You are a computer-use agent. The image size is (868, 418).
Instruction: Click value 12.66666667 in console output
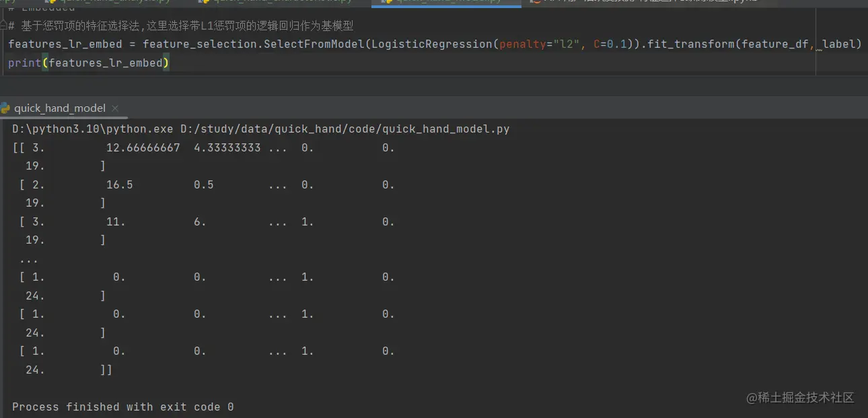[143, 148]
